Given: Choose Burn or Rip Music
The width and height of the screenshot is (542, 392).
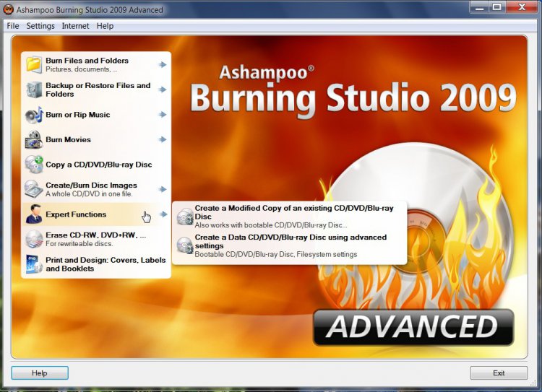Looking at the screenshot, I should point(95,115).
